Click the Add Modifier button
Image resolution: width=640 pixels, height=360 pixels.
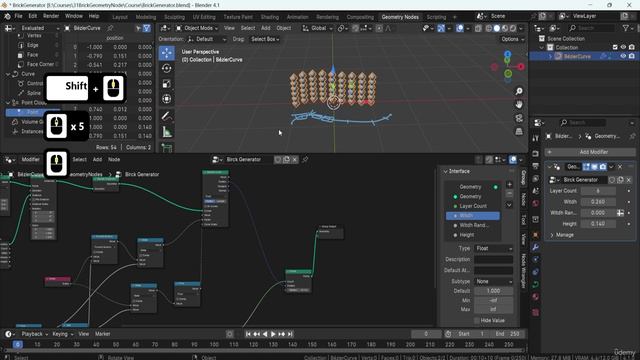click(590, 152)
